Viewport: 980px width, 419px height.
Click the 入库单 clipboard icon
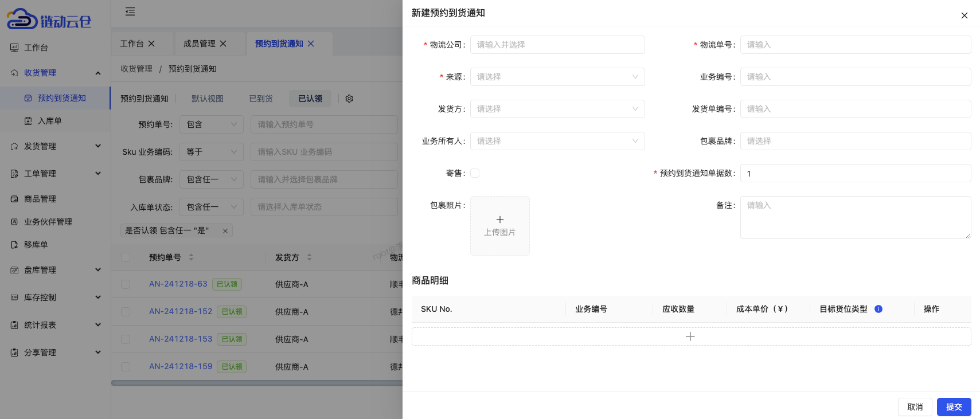[28, 121]
